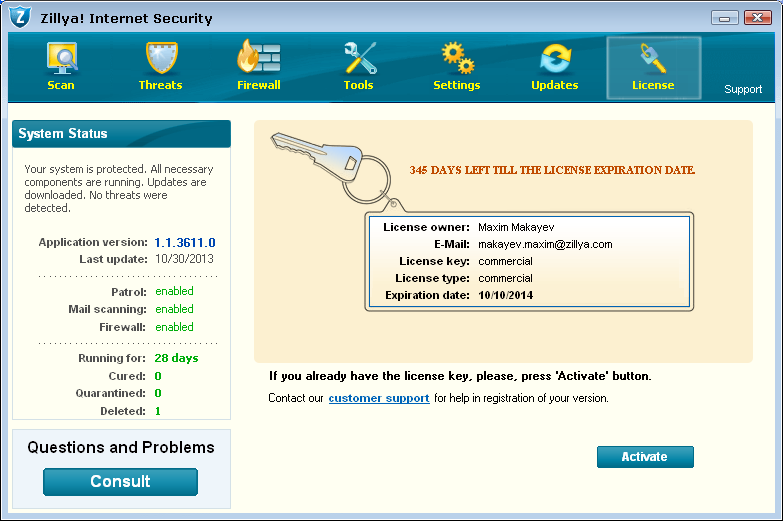
Task: Click the Zillya shield logo in title bar
Action: pos(20,17)
